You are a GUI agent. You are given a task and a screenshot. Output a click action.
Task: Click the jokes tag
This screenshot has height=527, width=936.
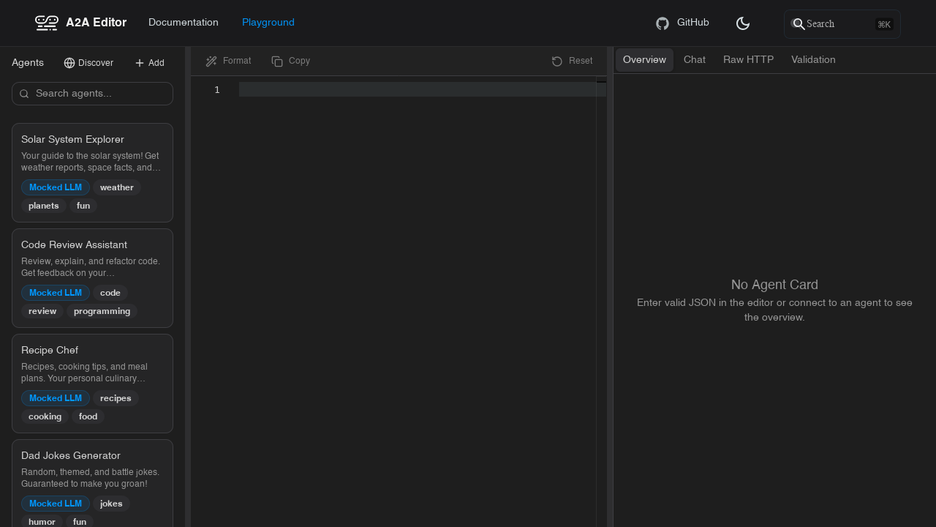(111, 504)
